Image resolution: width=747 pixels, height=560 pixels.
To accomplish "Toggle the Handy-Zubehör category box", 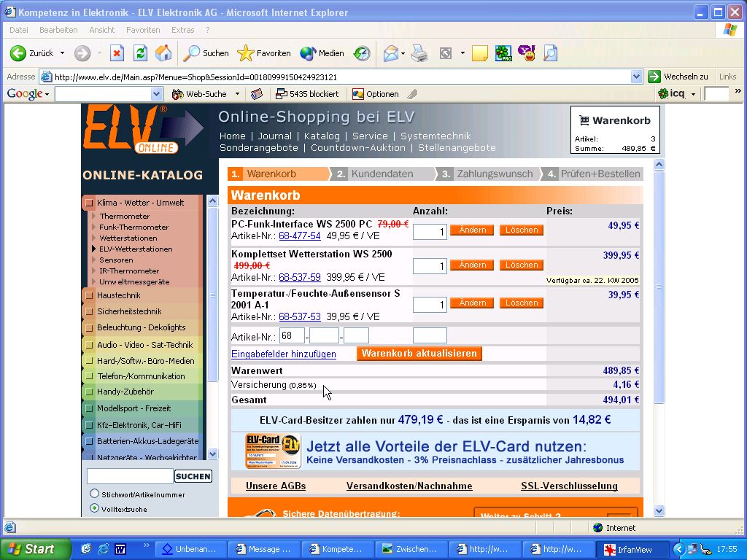I will [x=89, y=392].
